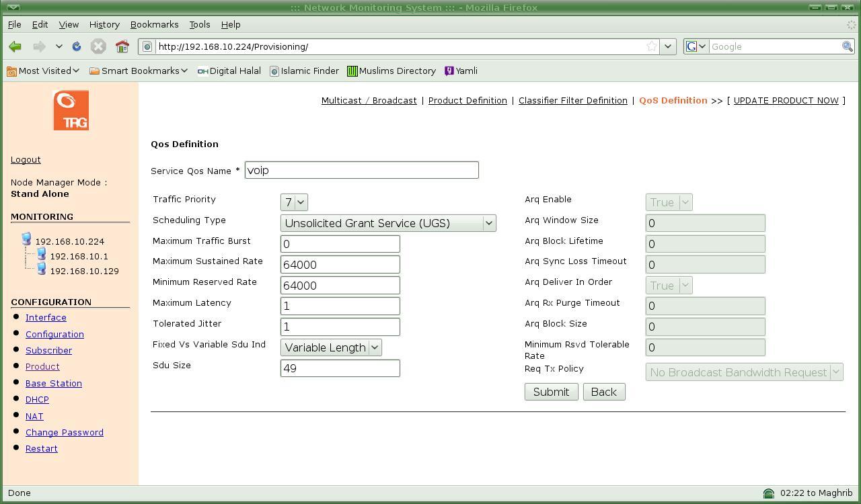Screen dimensions: 861x504
Task: Click the Home icon in toolbar
Action: (x=122, y=46)
